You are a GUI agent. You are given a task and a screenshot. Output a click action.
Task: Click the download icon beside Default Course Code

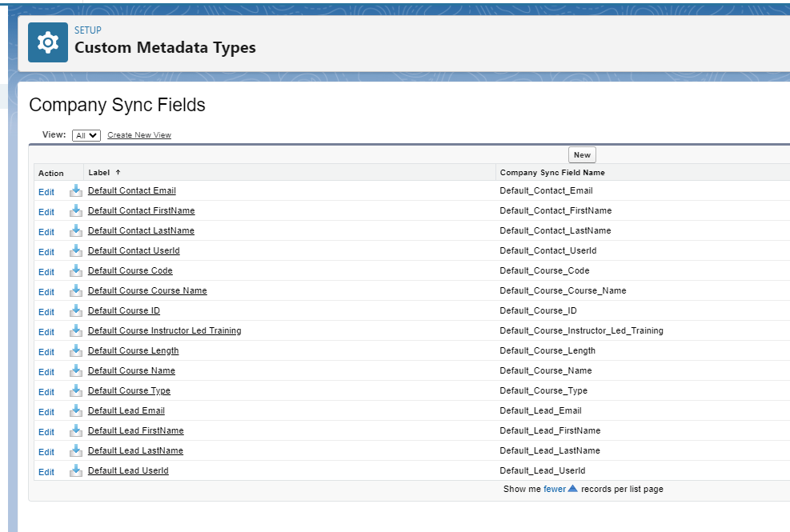[x=75, y=271]
